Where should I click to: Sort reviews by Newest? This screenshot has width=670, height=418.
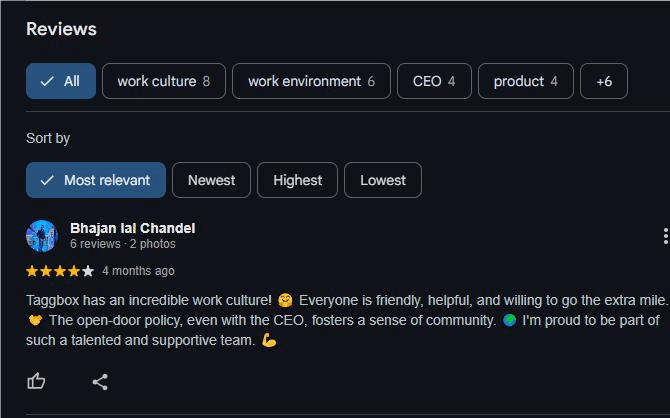pyautogui.click(x=211, y=180)
